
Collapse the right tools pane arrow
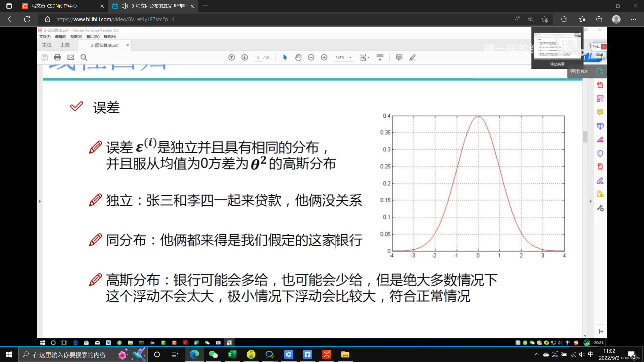click(x=590, y=201)
